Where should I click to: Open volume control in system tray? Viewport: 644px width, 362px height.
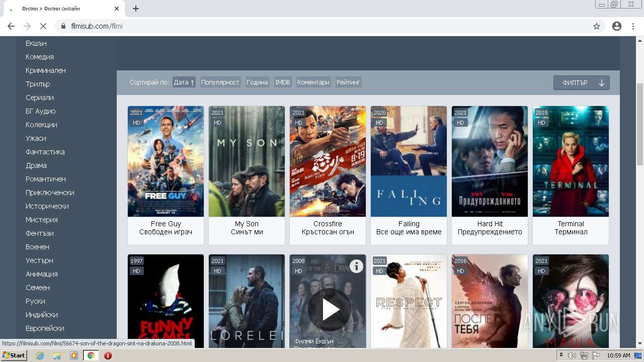point(572,355)
